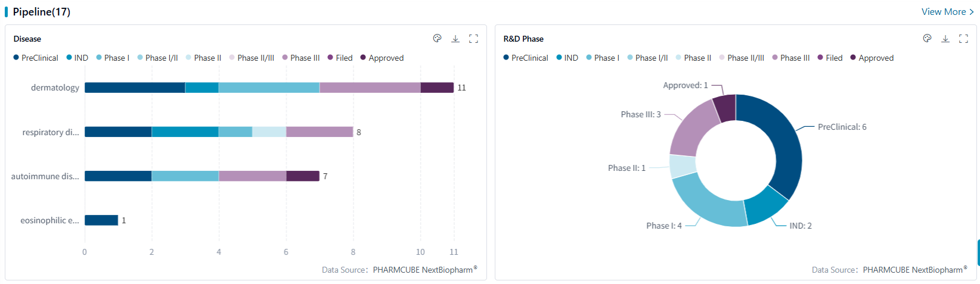This screenshot has width=980, height=284.
Task: Select the PreClinical slice of the donut
Action: click(x=781, y=143)
